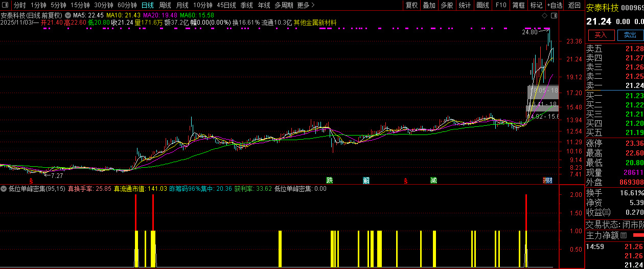This screenshot has width=644, height=269.
Task: Activate the 画线 drawing tools
Action: point(482,5)
